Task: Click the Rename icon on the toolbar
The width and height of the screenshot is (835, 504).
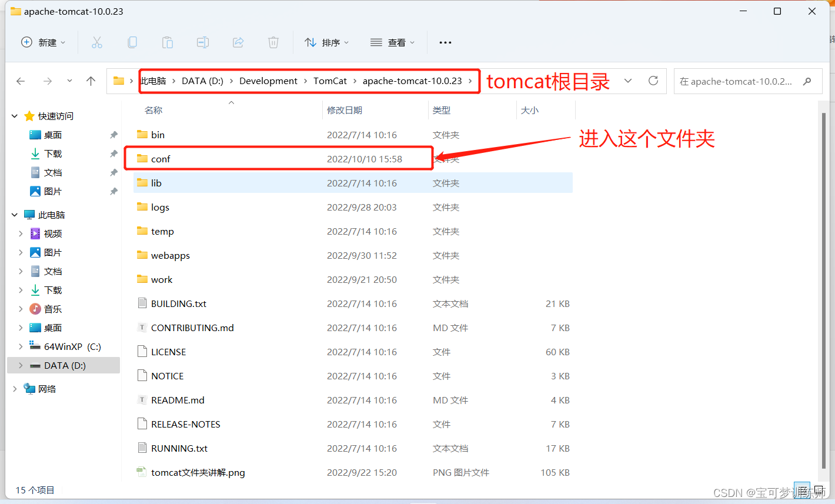Action: pos(202,42)
